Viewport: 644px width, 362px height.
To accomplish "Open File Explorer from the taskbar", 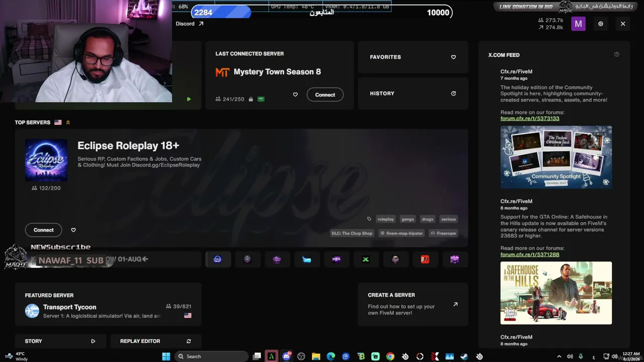I will click(316, 356).
